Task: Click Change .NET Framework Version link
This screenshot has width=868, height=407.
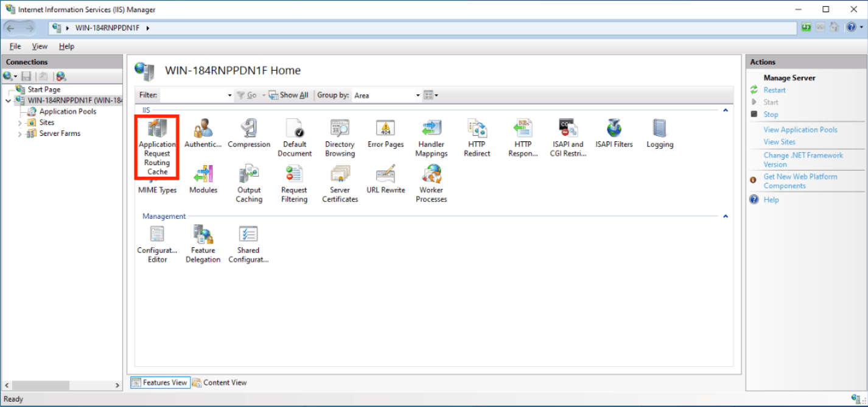Action: point(803,160)
